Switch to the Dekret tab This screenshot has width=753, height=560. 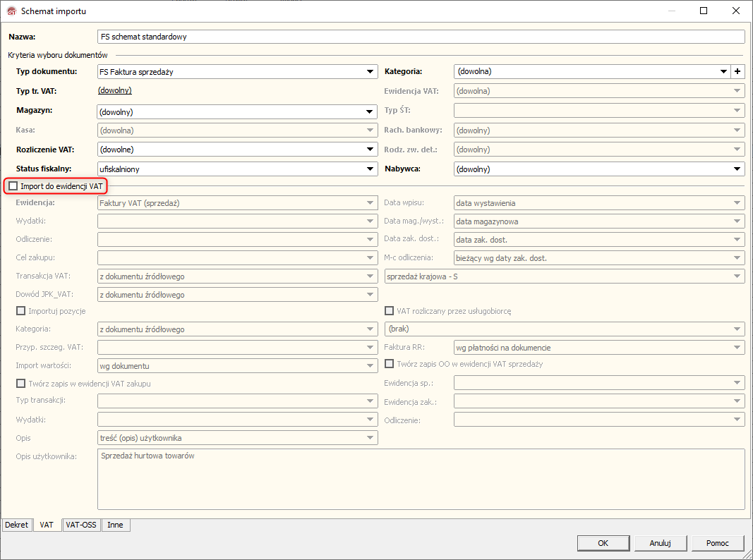tap(16, 525)
